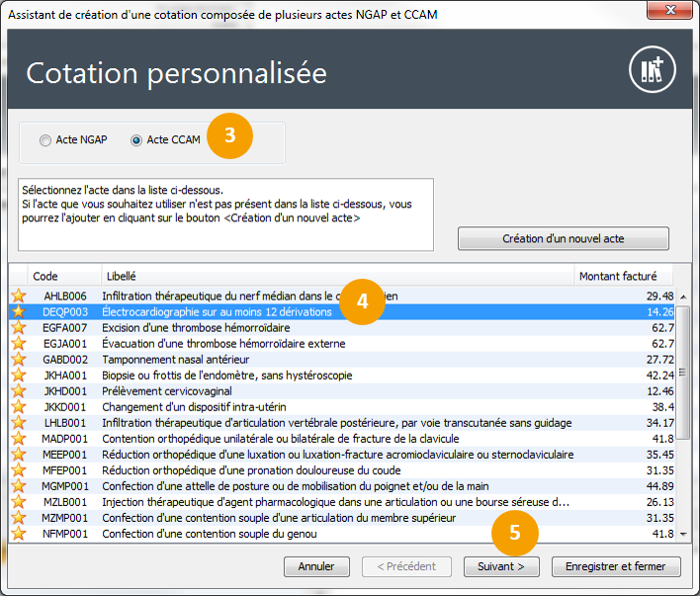Sort by Libellé column header
The image size is (700, 596).
coord(336,277)
